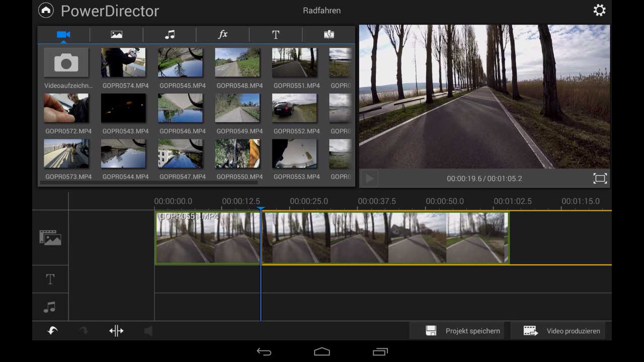This screenshot has width=644, height=362.
Task: Click the blue playhead marker on timeline
Action: coord(261,209)
